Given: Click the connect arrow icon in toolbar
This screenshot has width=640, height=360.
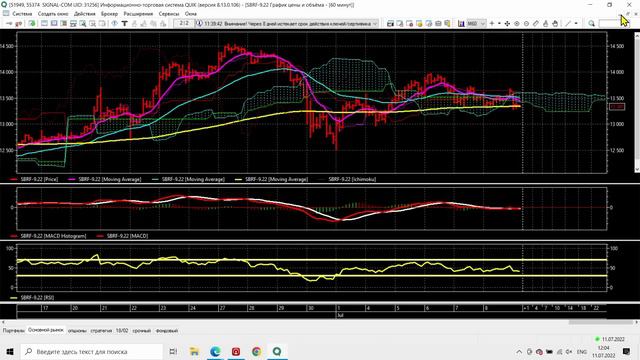Looking at the screenshot, I should [9, 24].
